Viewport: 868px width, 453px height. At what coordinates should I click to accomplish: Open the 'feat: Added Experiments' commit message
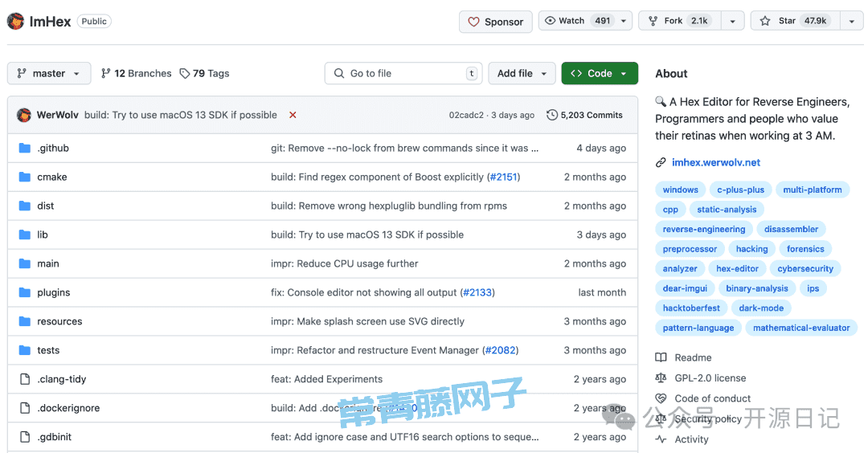(x=326, y=379)
